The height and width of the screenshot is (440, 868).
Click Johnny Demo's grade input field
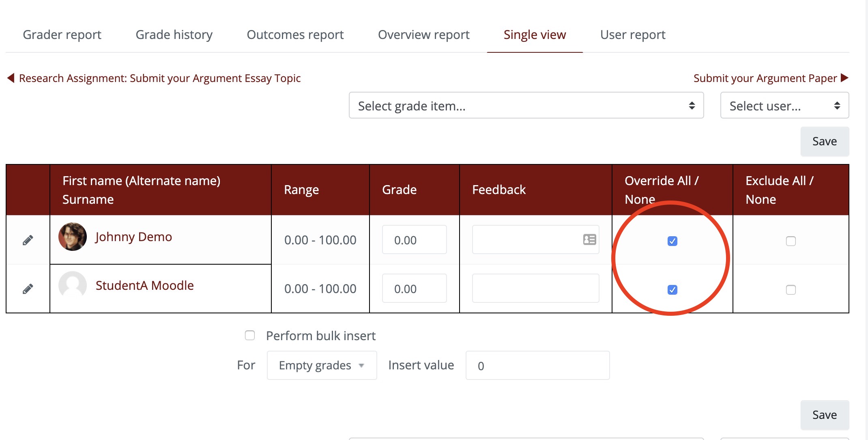(x=414, y=239)
